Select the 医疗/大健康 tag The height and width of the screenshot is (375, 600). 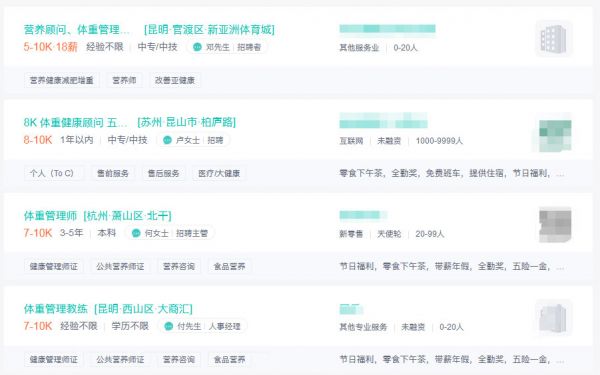[x=219, y=173]
